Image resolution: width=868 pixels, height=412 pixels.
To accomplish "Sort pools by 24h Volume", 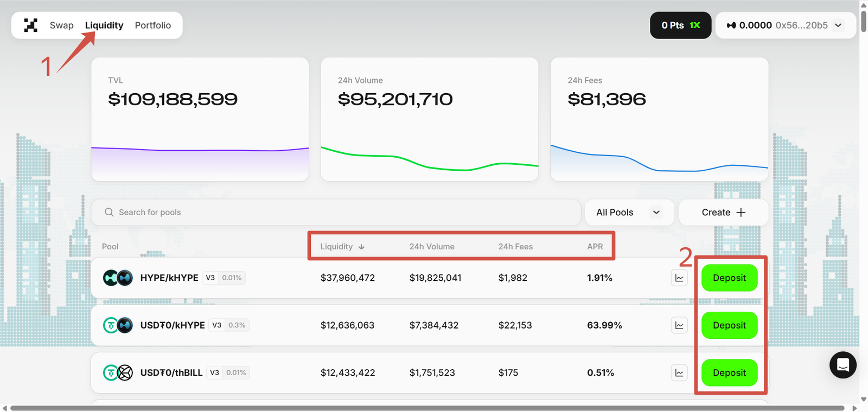I will [x=432, y=247].
